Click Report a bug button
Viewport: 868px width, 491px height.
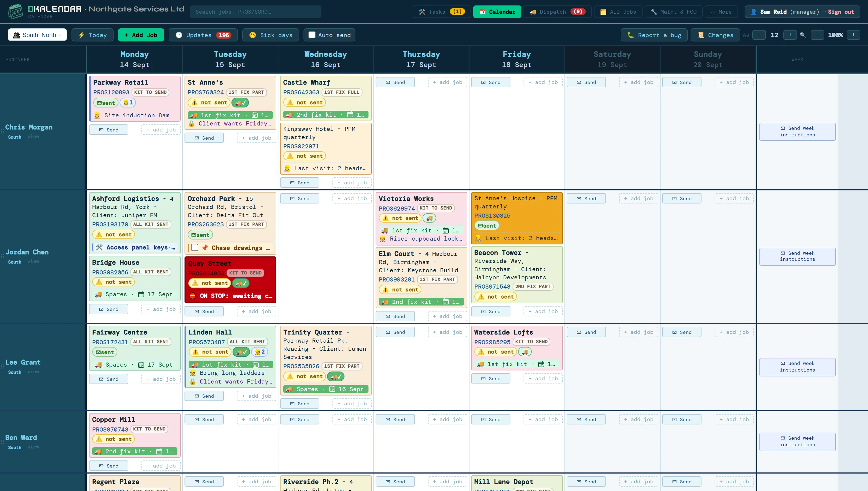point(654,35)
